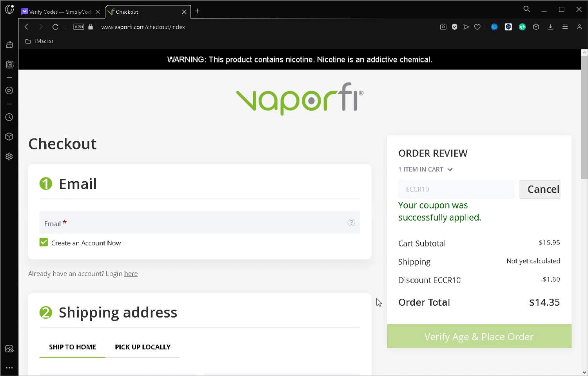588x376 pixels.
Task: Open the extensions cube icon in toolbar
Action: pos(536,27)
